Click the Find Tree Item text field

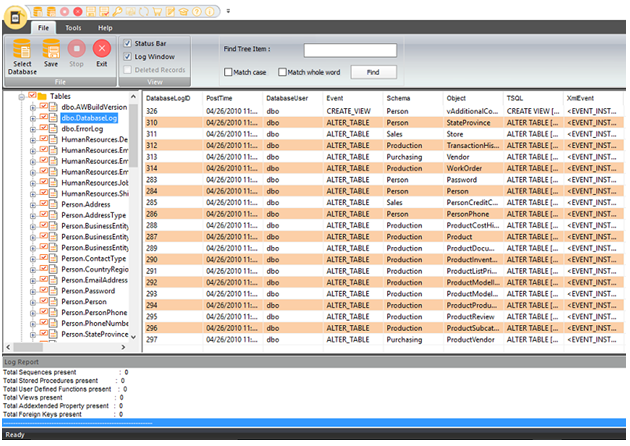350,50
